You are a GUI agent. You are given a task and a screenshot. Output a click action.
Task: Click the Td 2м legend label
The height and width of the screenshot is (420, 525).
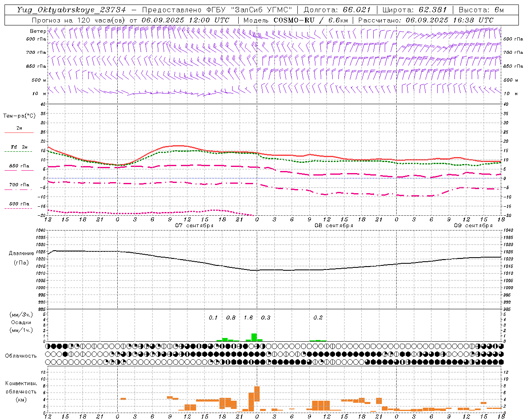pos(19,147)
